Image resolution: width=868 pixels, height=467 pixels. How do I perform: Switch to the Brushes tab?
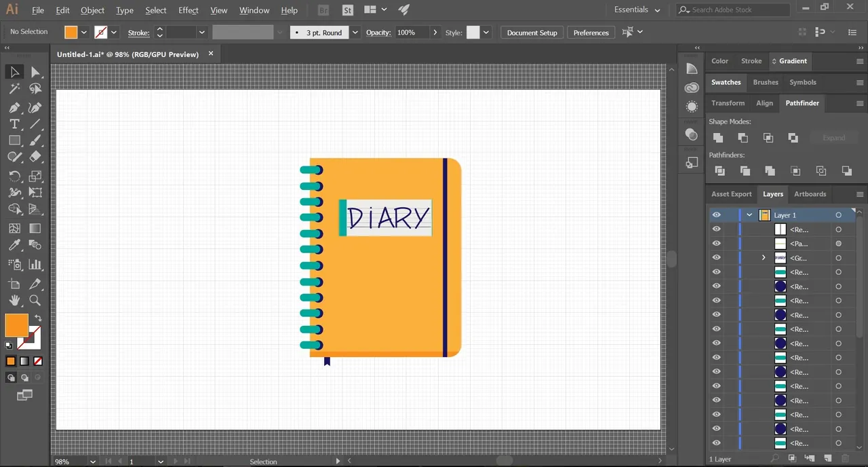(766, 82)
